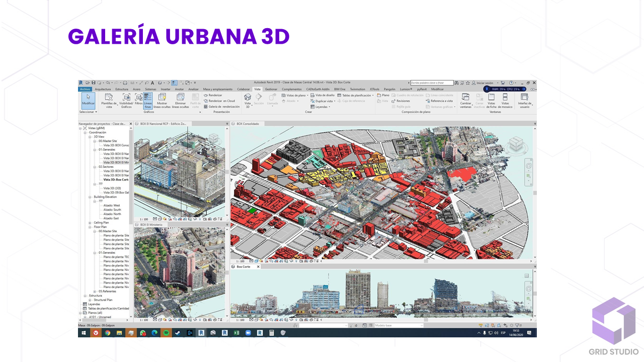Open Spotify from the taskbar
The width and height of the screenshot is (644, 362).
tap(166, 333)
